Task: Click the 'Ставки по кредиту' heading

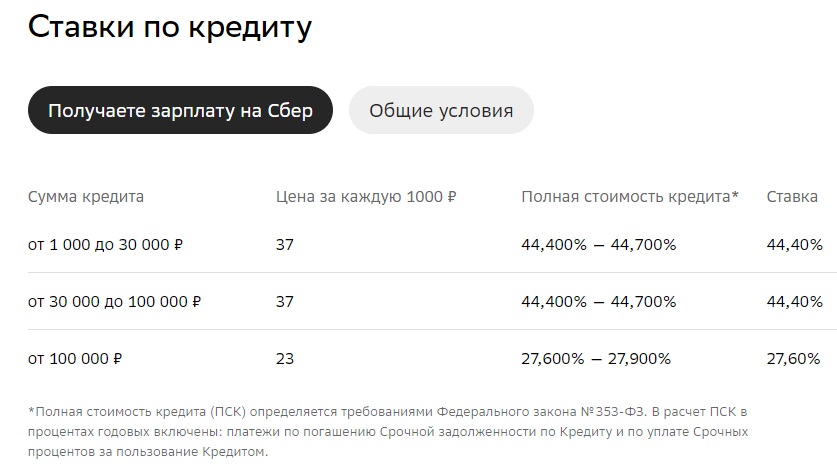Action: (170, 27)
